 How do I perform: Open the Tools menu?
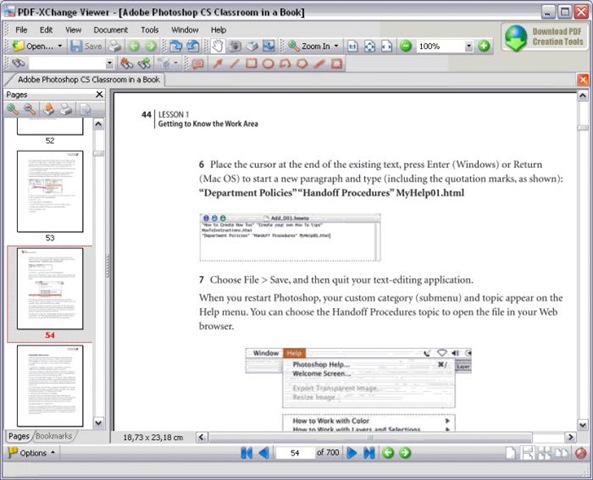point(150,30)
